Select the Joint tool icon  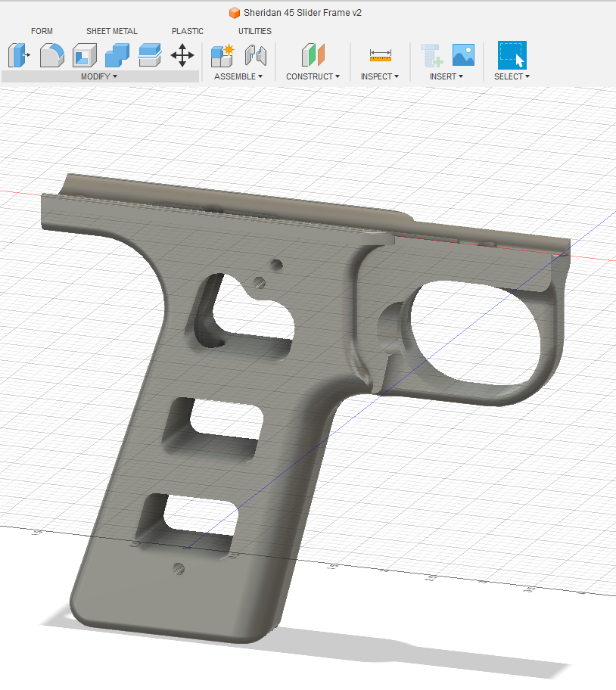(256, 55)
